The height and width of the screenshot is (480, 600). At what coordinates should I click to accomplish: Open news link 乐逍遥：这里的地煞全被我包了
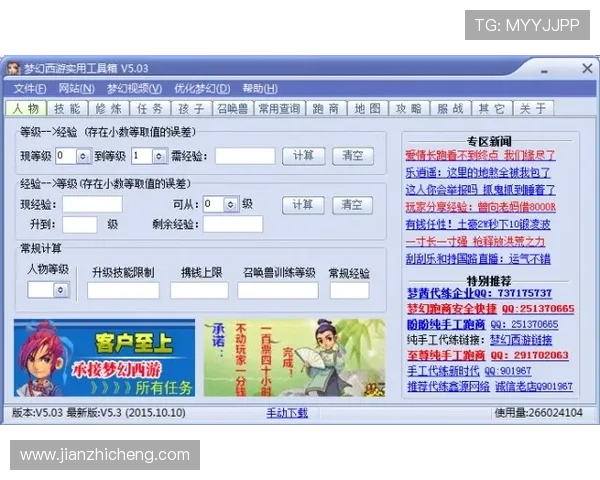[478, 173]
